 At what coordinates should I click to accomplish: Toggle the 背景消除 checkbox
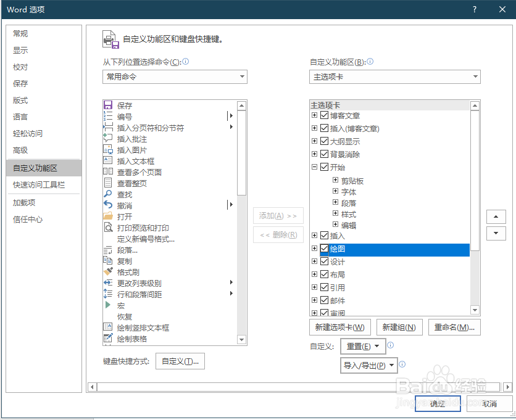(325, 154)
